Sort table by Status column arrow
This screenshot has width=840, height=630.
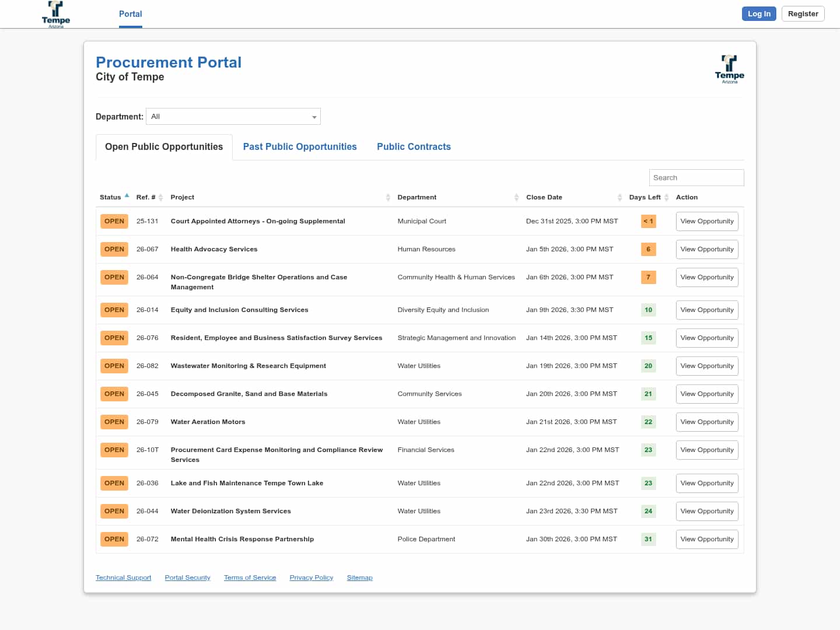coord(127,196)
